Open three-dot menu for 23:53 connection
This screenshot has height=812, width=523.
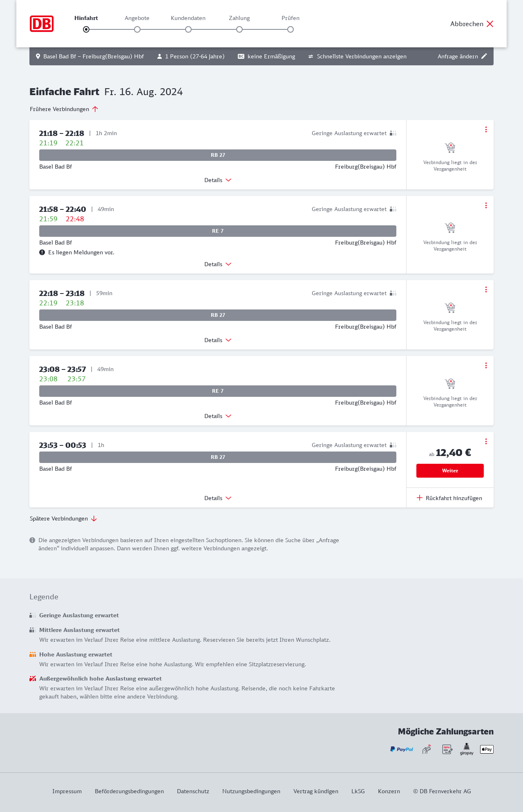coord(486,441)
